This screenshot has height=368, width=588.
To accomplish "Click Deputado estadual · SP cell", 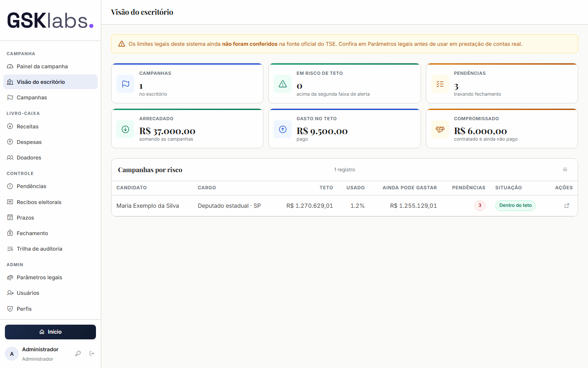I will click(229, 206).
